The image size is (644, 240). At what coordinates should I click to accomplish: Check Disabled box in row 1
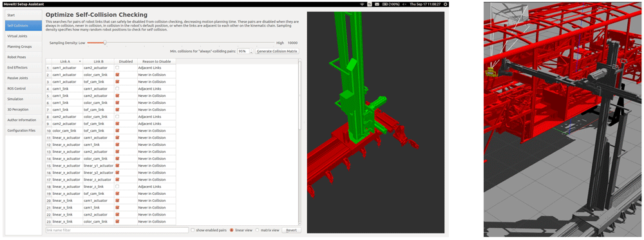pos(117,68)
